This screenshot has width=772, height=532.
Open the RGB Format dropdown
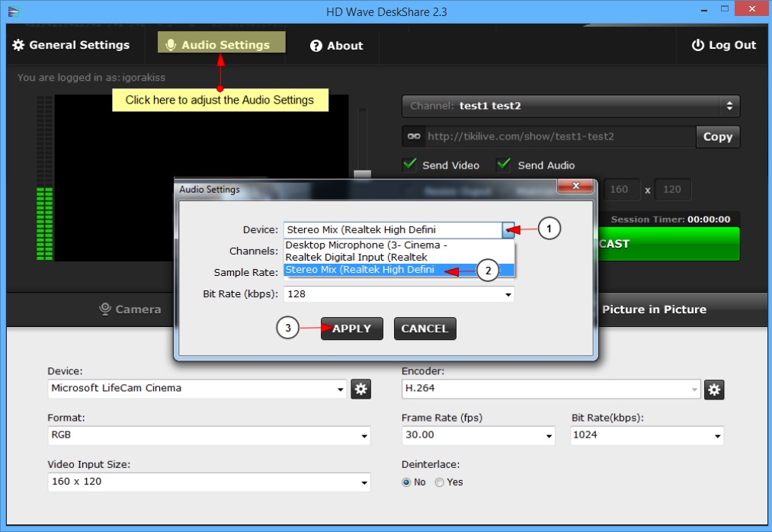(x=209, y=435)
